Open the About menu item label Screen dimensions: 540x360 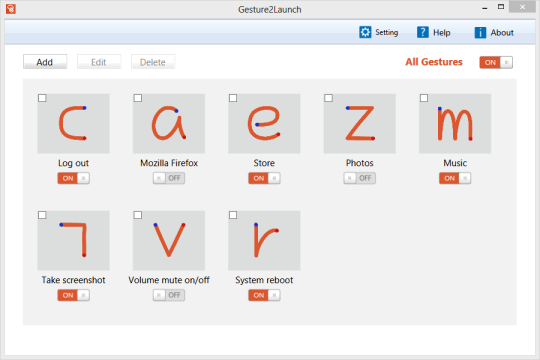click(x=502, y=32)
